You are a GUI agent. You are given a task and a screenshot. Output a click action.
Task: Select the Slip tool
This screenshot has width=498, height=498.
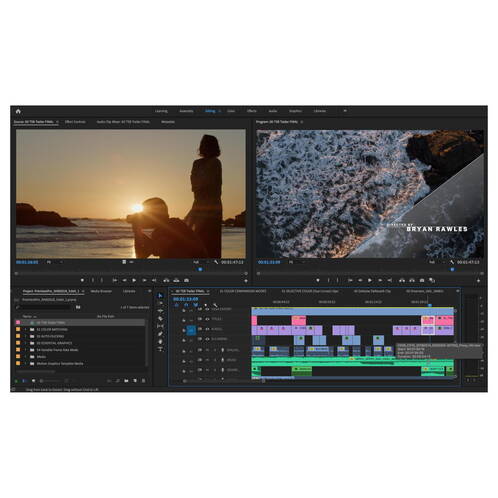pyautogui.click(x=160, y=326)
